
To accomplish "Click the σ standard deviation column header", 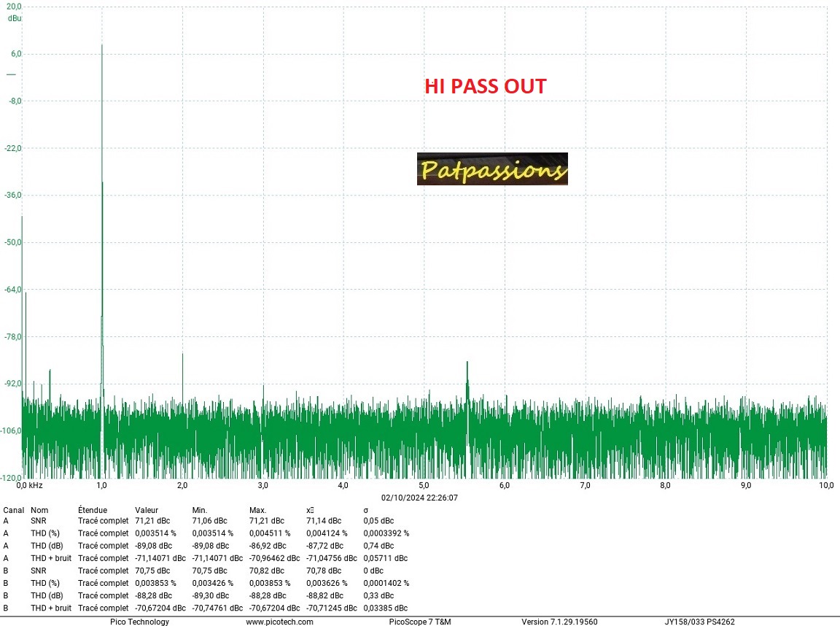I will tap(366, 510).
